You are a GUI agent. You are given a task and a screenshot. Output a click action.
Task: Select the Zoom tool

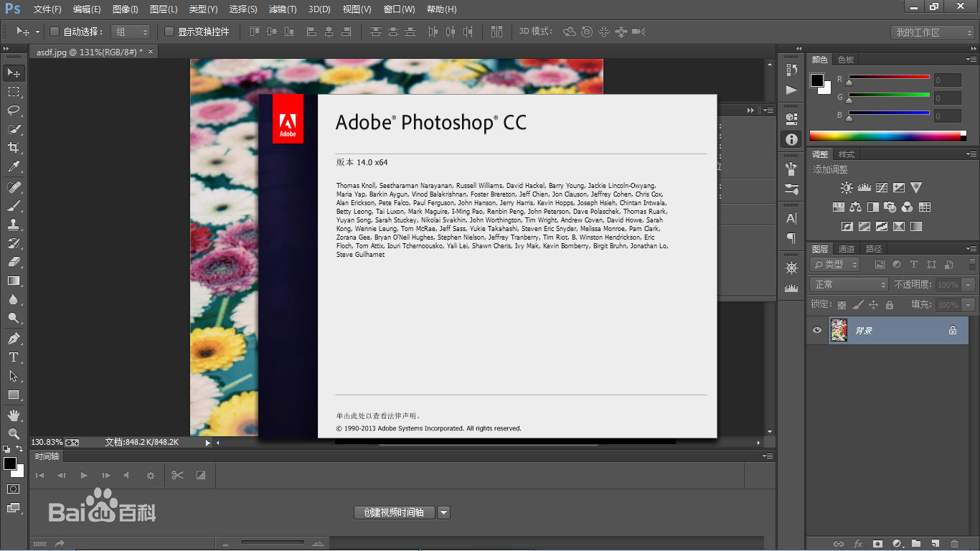(x=14, y=433)
